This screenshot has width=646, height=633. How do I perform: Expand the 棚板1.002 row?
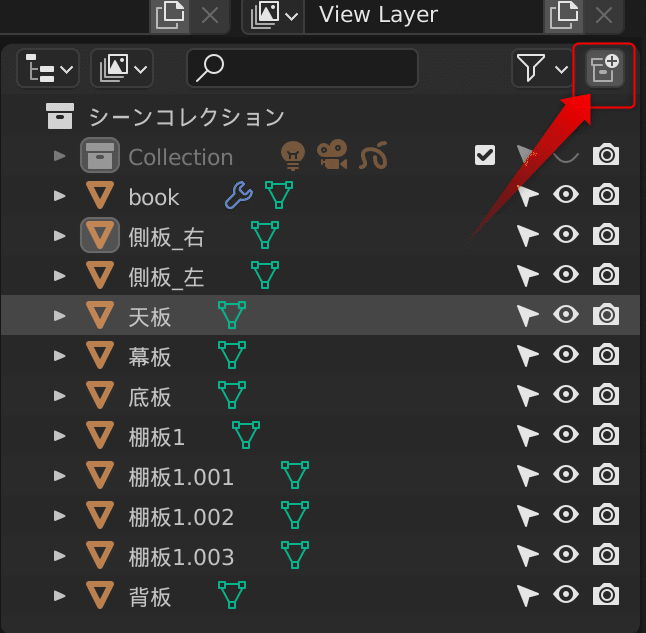point(60,516)
